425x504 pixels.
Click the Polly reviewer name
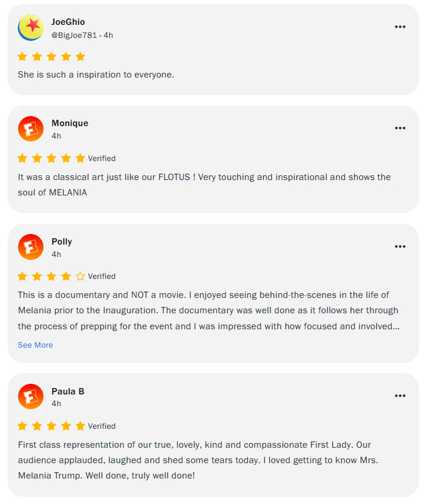click(x=62, y=242)
